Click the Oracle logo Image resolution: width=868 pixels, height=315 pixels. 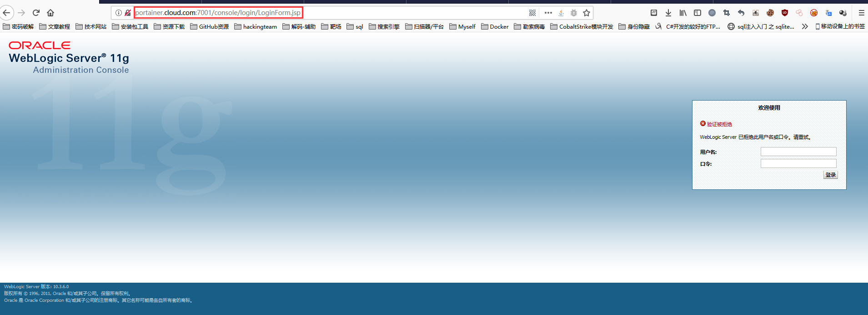tap(40, 46)
